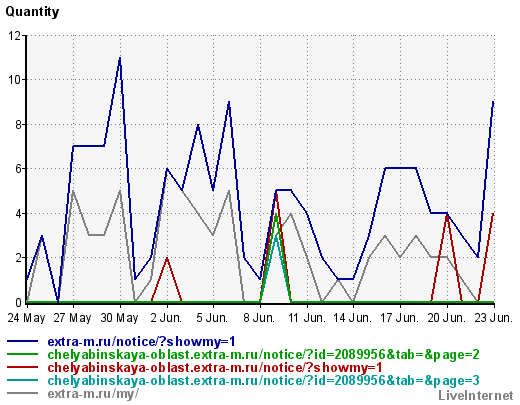
Task: Open the extra-m.ru/notice/?showmy=1 legend label
Action: click(141, 341)
